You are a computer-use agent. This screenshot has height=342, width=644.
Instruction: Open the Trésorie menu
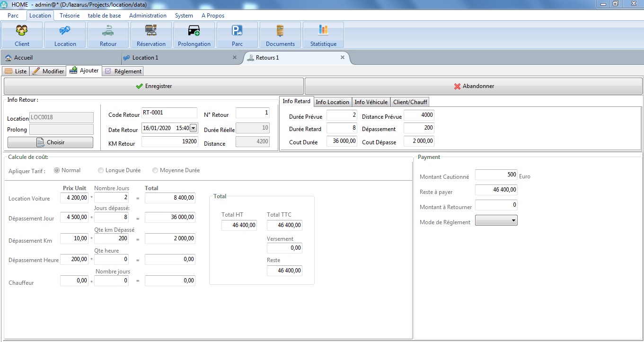click(x=70, y=16)
